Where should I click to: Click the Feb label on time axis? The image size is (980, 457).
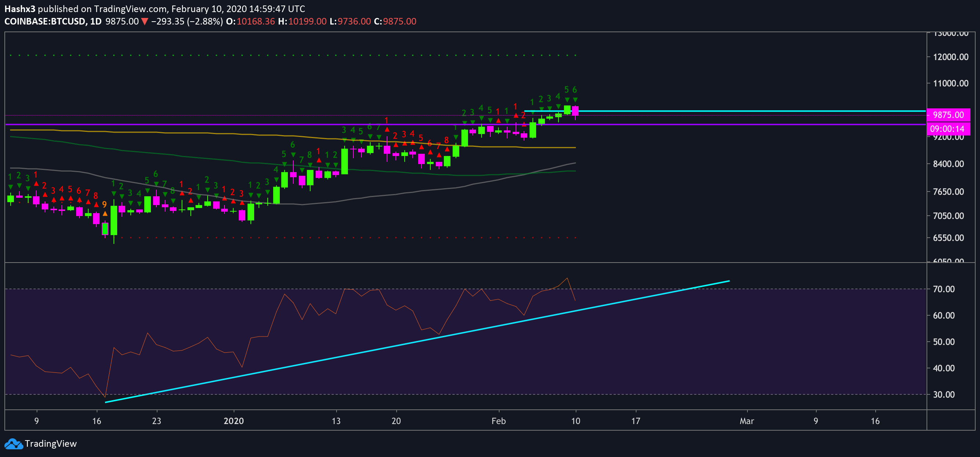point(498,421)
